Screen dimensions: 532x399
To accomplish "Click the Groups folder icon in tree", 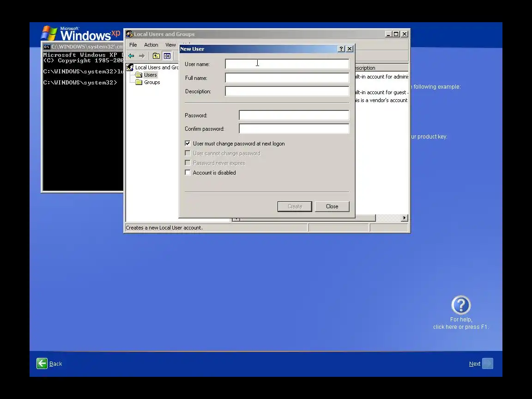I will (x=139, y=82).
